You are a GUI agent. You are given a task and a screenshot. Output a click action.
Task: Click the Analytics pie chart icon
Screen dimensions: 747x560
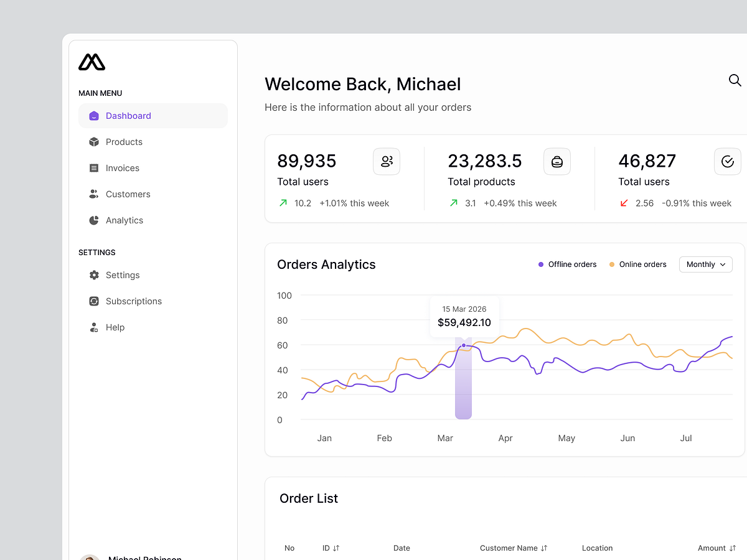tap(94, 220)
